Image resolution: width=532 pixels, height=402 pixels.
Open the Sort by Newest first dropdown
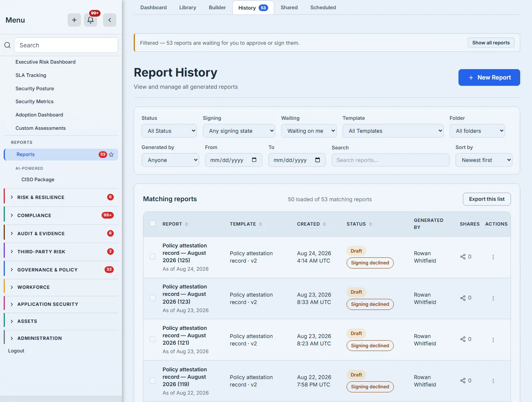pos(484,160)
